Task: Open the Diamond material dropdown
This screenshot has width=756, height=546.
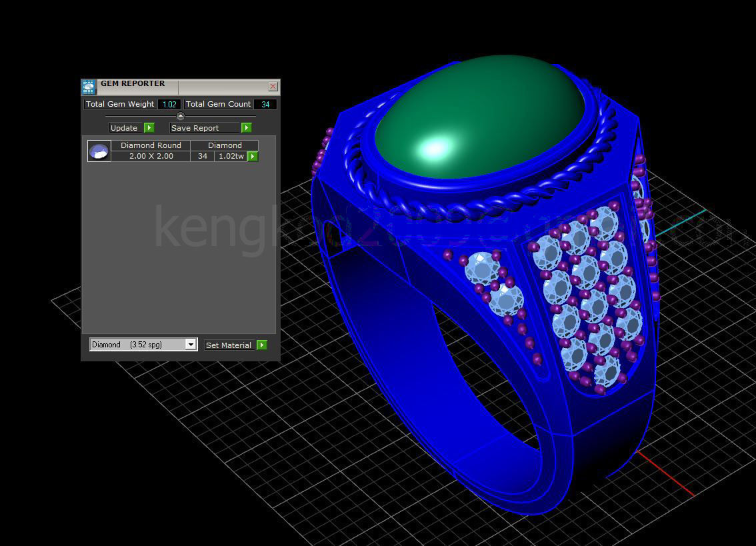Action: (191, 345)
